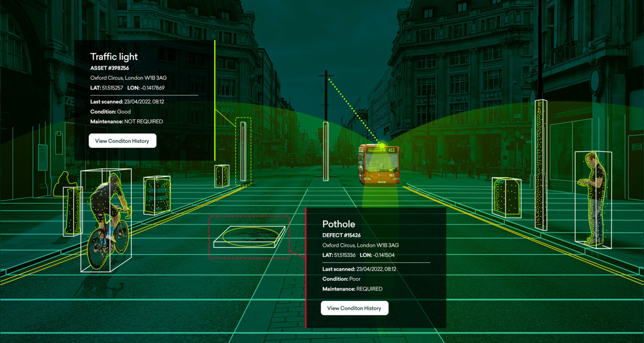Image resolution: width=644 pixels, height=343 pixels.
Task: Click the orange 453 bus
Action: pyautogui.click(x=379, y=165)
